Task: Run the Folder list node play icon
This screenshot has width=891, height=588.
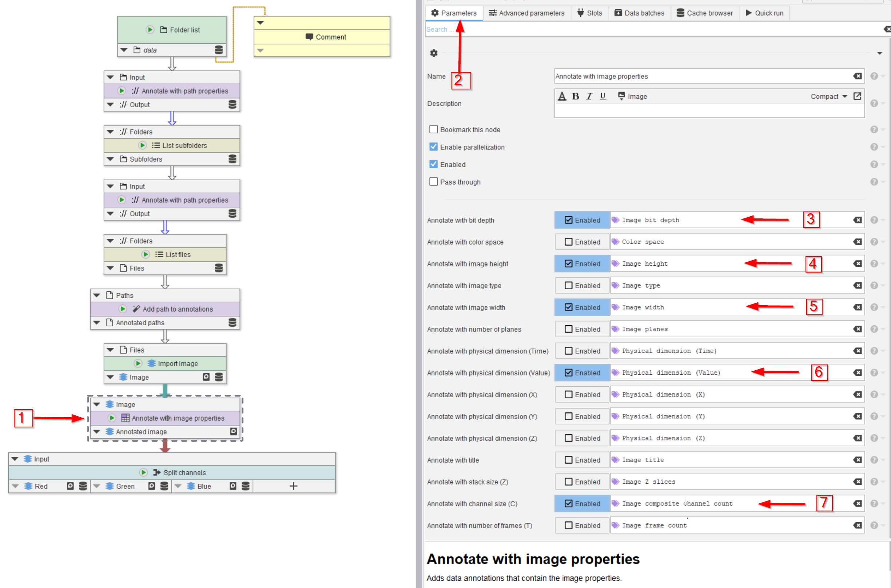Action: click(x=150, y=30)
